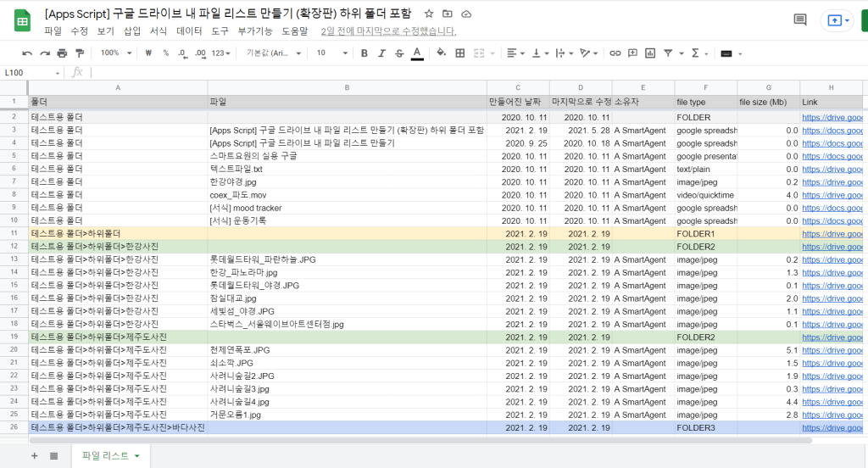Click the move to folder icon
This screenshot has height=468, width=868.
(448, 14)
